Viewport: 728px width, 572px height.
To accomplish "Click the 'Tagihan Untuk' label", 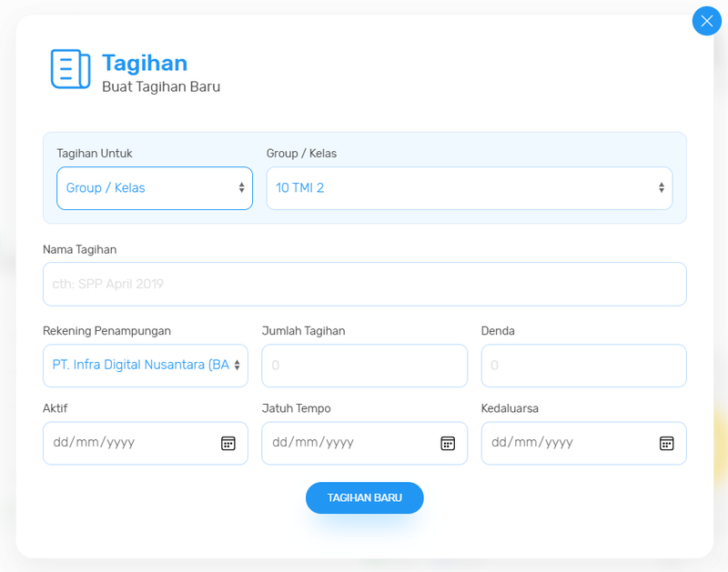I will coord(95,154).
